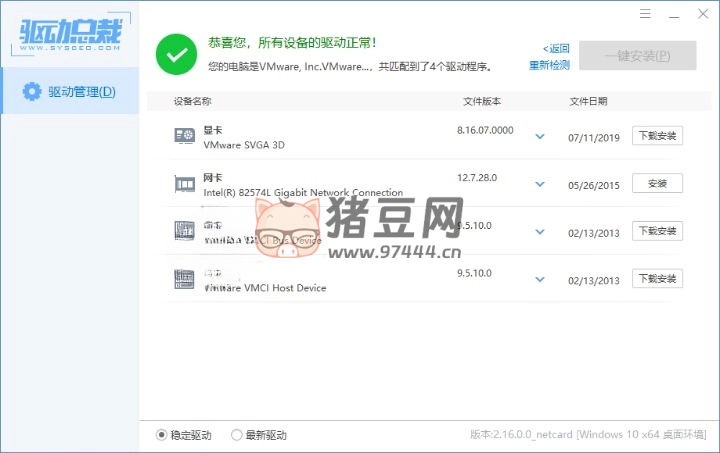Click the 网卡 network card device icon
Screen dimensions: 720x453
(x=184, y=184)
